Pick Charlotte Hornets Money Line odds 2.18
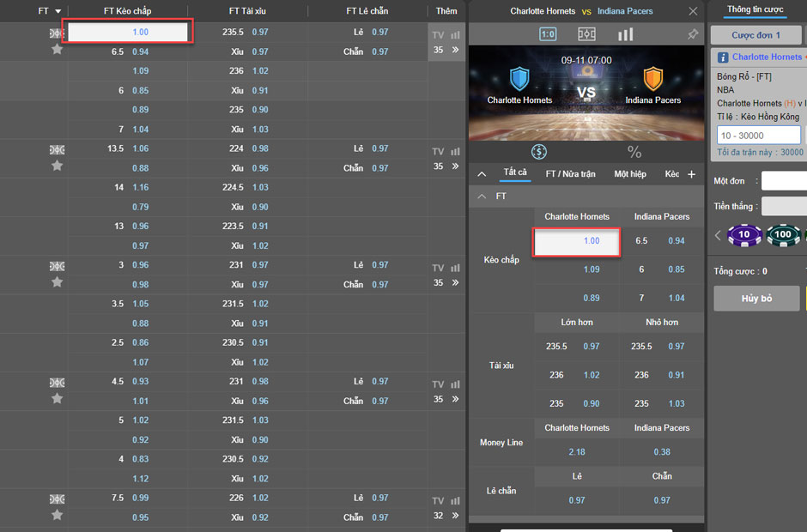This screenshot has width=807, height=532. pos(576,451)
